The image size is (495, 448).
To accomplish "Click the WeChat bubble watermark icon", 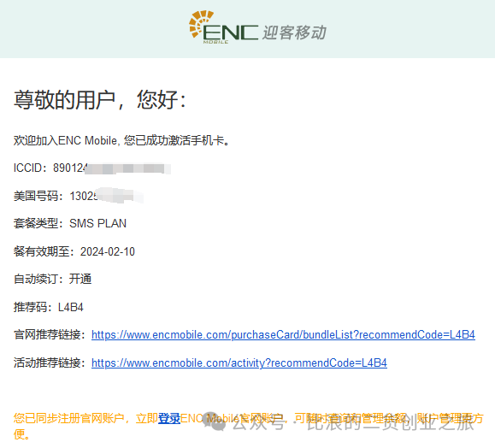I will pos(215,421).
